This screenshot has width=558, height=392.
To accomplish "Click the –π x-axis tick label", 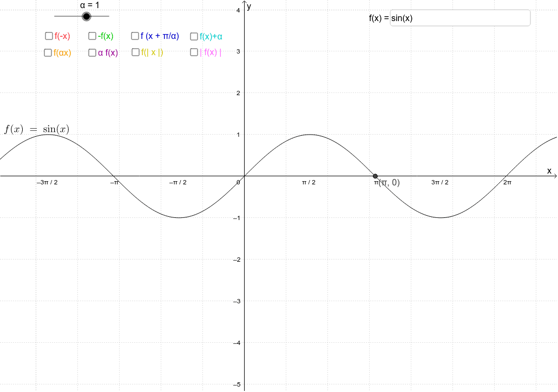I will 114,182.
